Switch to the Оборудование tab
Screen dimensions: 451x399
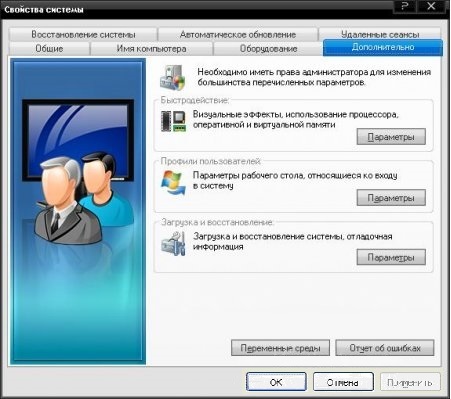coord(268,49)
